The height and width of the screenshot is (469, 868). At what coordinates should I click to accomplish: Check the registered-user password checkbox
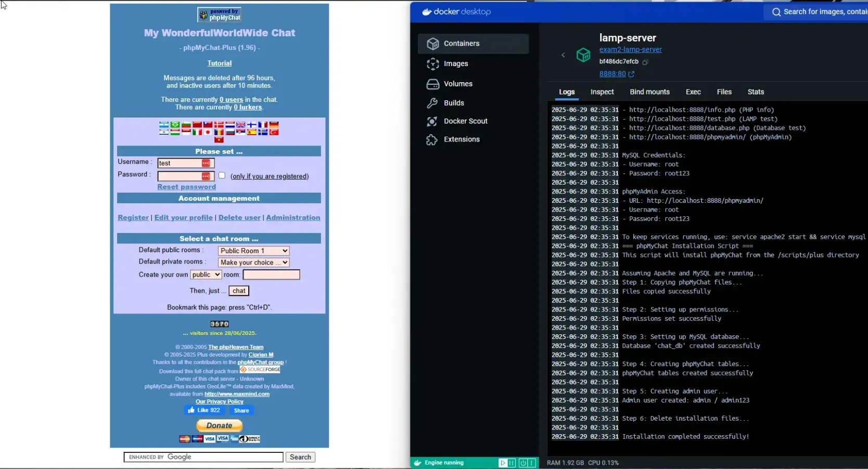point(221,175)
